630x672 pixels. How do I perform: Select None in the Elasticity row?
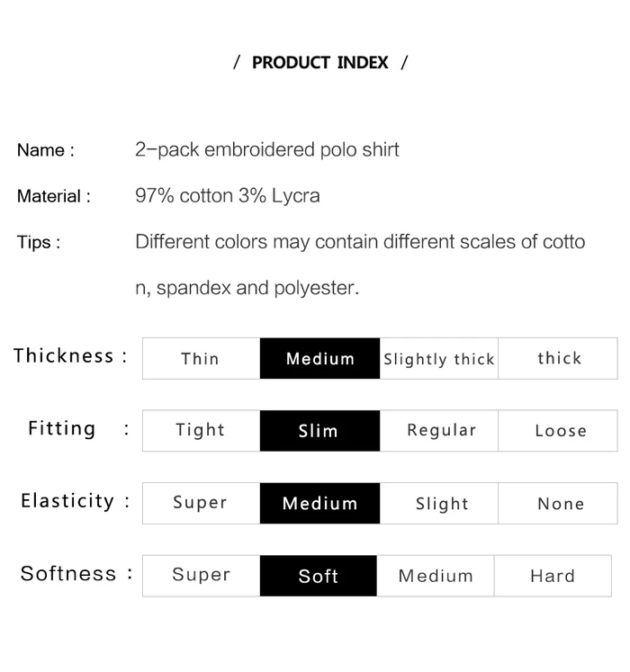tap(560, 504)
